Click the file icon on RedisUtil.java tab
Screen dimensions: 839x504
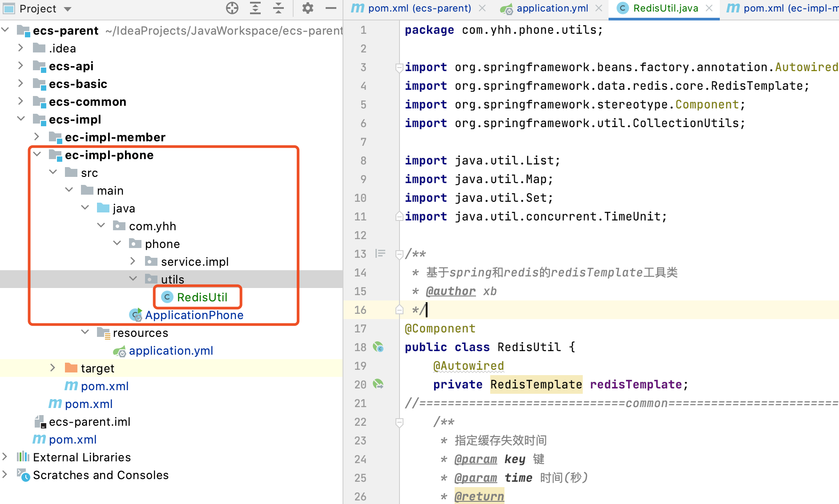[623, 8]
